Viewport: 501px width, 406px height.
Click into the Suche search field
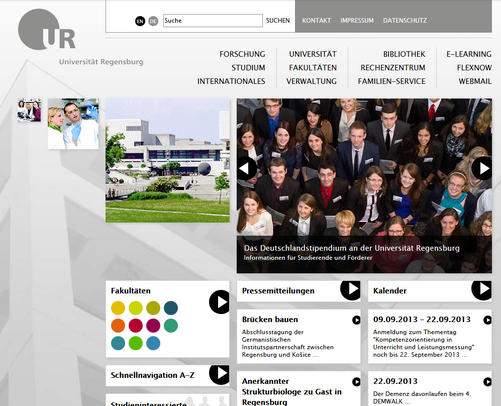(213, 21)
